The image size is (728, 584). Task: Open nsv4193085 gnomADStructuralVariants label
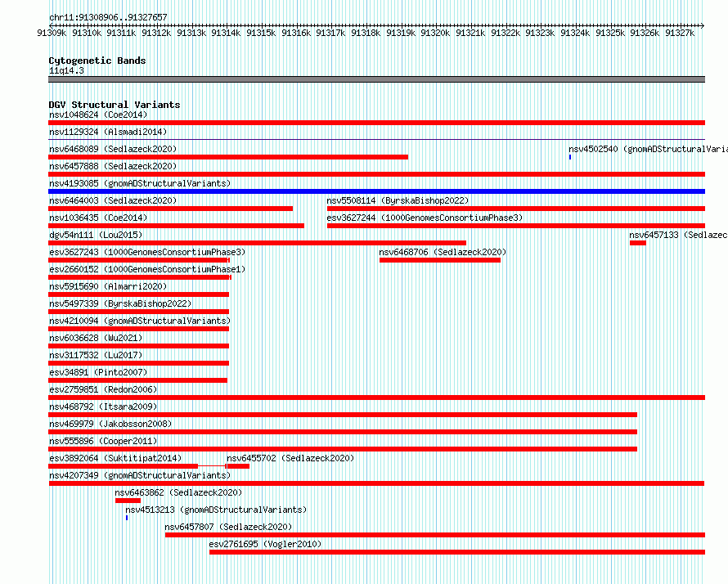(140, 183)
